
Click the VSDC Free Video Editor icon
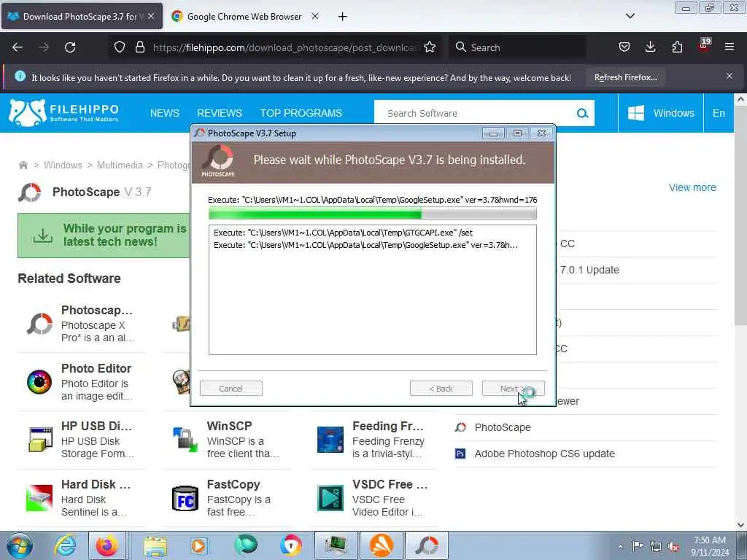pyautogui.click(x=330, y=498)
